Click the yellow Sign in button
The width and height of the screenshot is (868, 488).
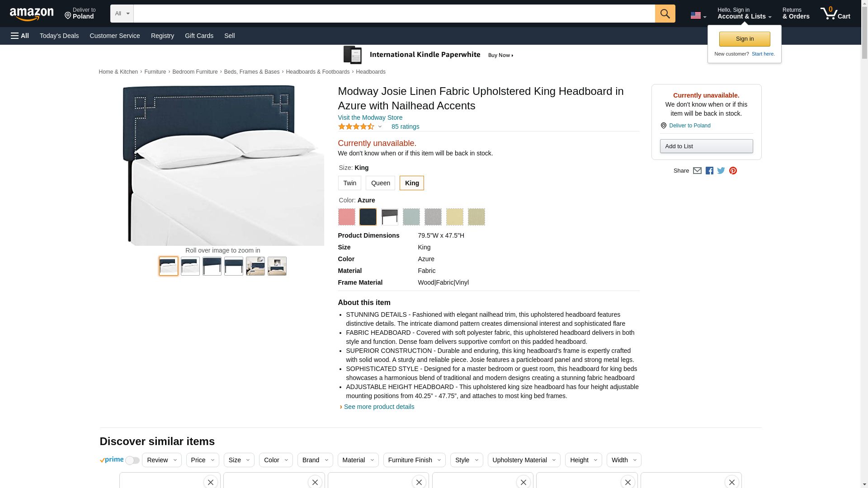tap(744, 39)
